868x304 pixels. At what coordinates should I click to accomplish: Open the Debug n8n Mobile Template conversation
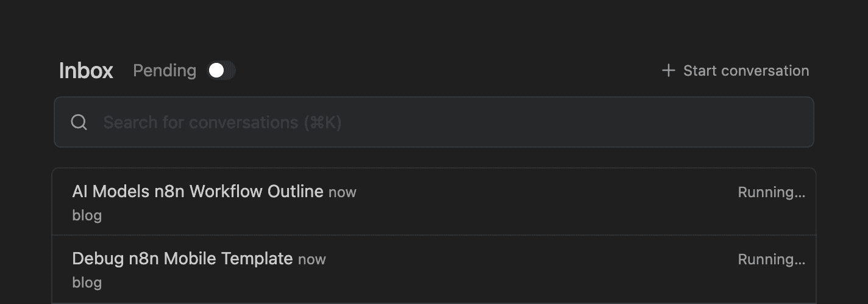tap(182, 259)
